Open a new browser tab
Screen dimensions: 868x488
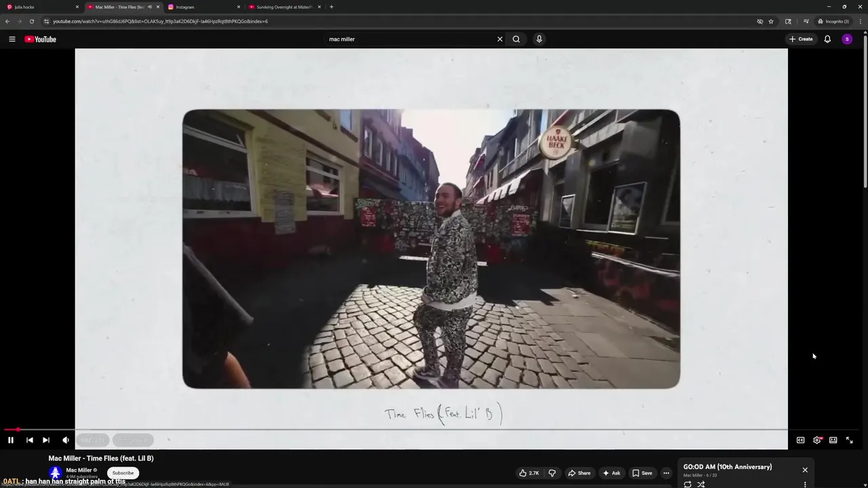332,7
